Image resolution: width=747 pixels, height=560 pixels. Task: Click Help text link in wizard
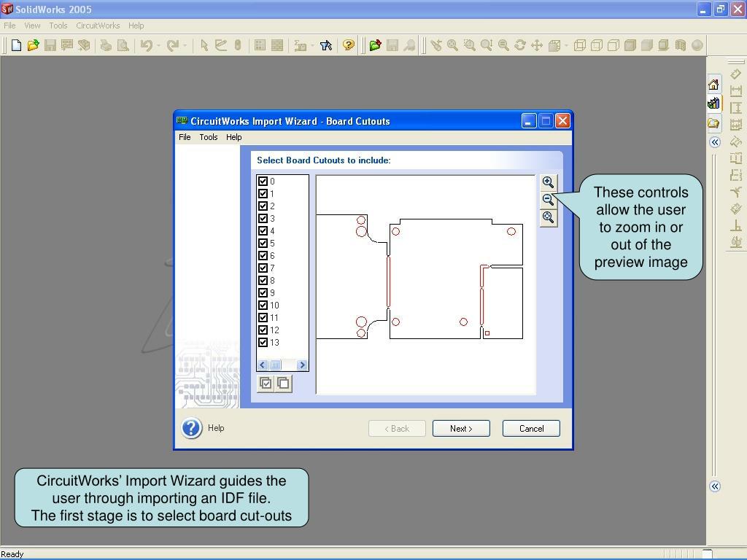(x=216, y=428)
